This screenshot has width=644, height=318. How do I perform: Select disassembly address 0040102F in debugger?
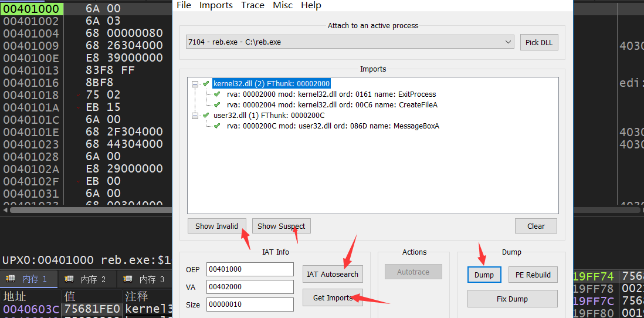(x=31, y=181)
